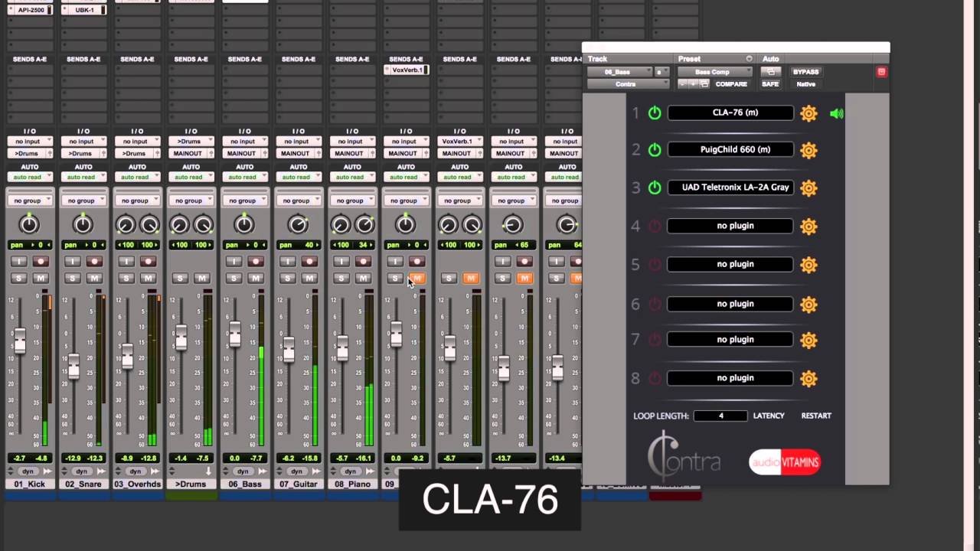Click the left pan knob on 03_Overhds

click(x=125, y=224)
